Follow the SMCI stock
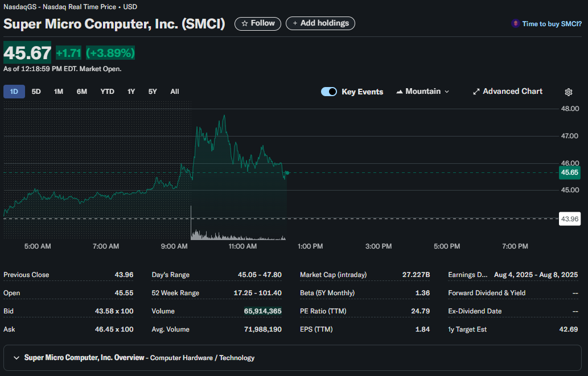This screenshot has width=588, height=376. [258, 24]
